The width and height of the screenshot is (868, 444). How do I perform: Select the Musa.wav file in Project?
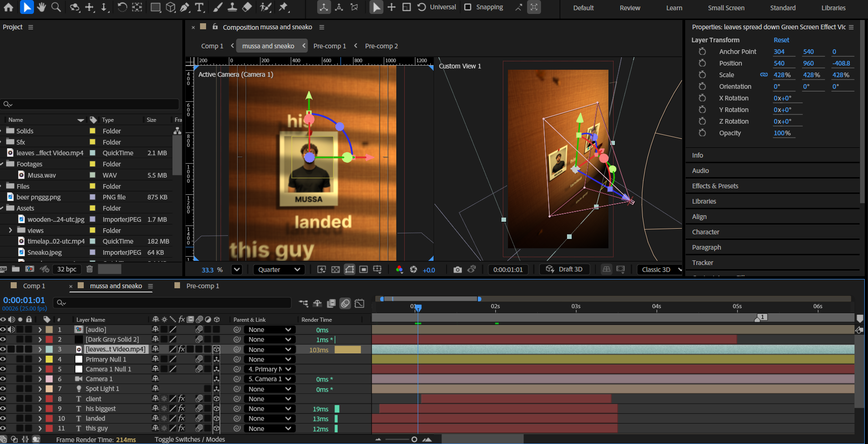[x=41, y=175]
